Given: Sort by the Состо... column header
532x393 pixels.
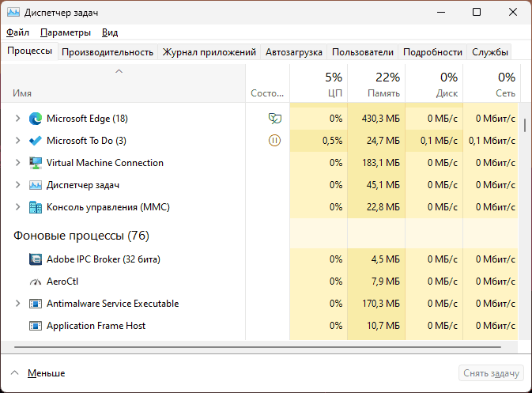Looking at the screenshot, I should coord(267,84).
